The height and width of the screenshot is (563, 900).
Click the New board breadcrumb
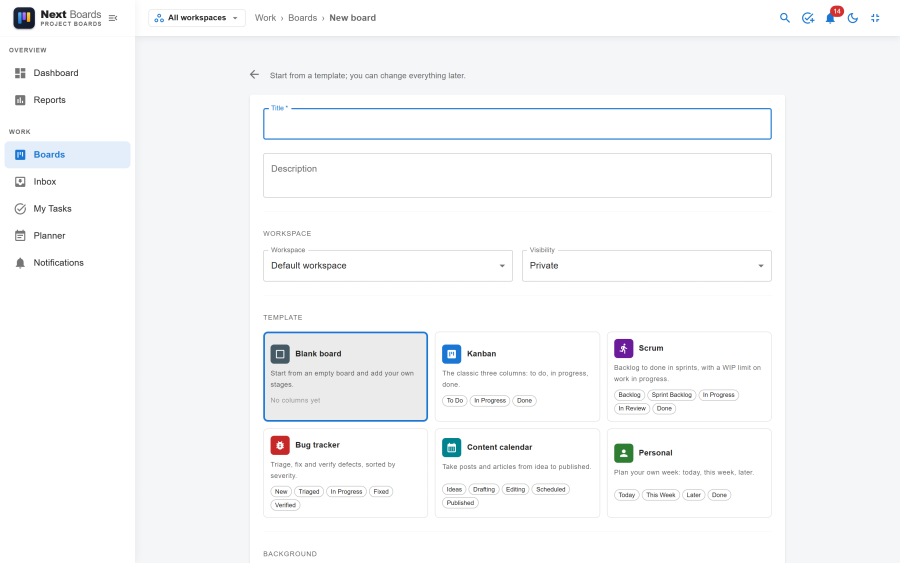tap(352, 18)
